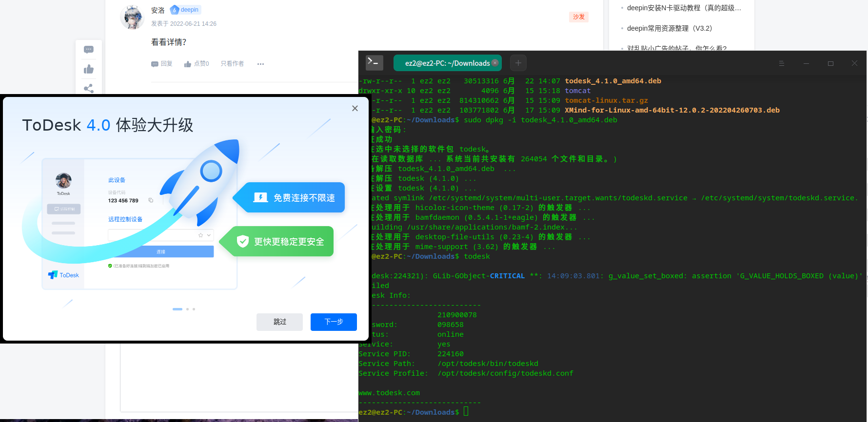Viewport: 868px width, 422px height.
Task: Maximize the terminal window
Action: click(x=830, y=63)
